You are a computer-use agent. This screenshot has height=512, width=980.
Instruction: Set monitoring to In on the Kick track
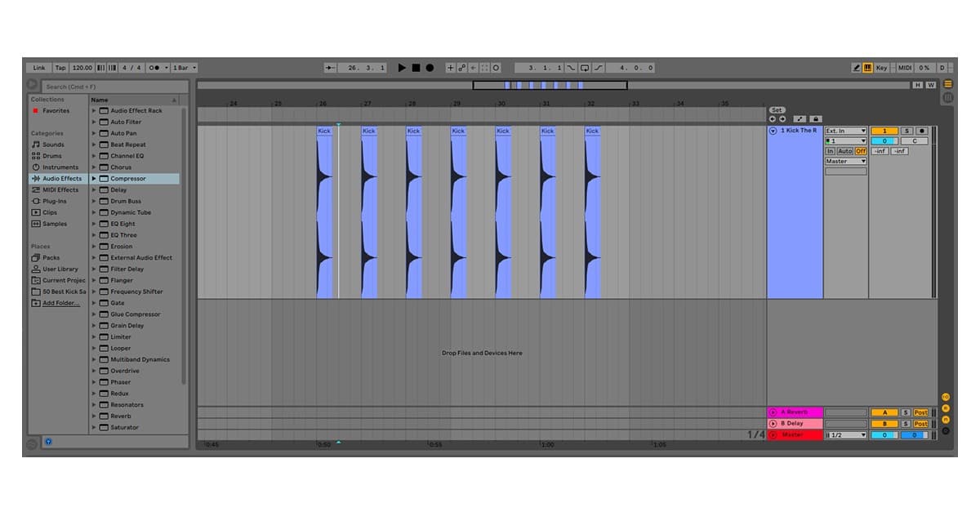(831, 150)
